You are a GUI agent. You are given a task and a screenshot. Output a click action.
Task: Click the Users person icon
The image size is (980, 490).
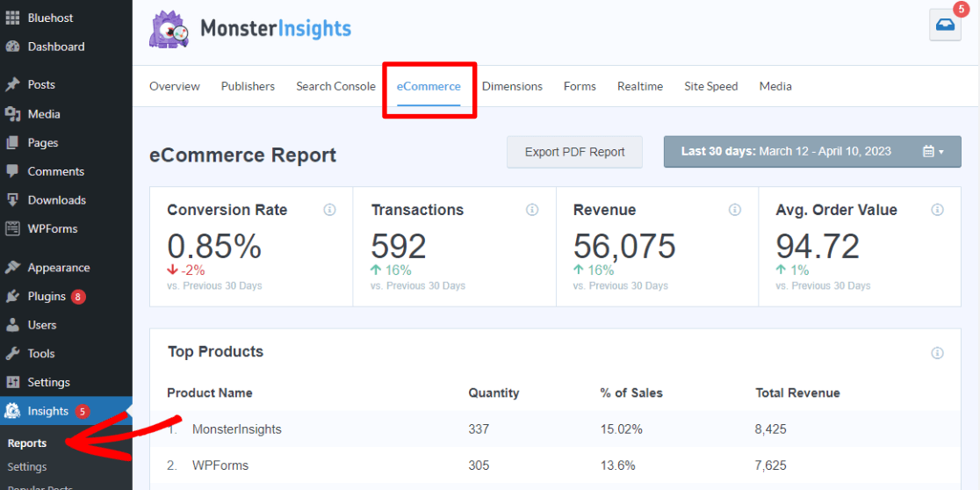point(12,325)
